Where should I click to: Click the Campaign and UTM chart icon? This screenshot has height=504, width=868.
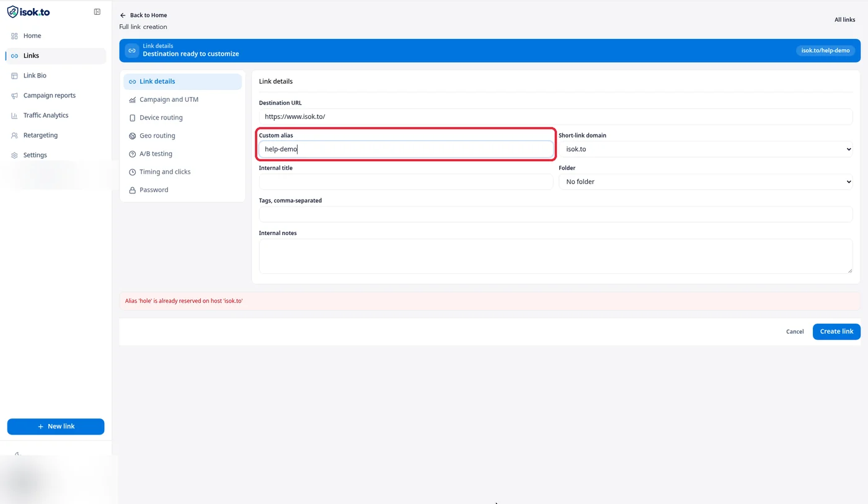[x=132, y=100]
